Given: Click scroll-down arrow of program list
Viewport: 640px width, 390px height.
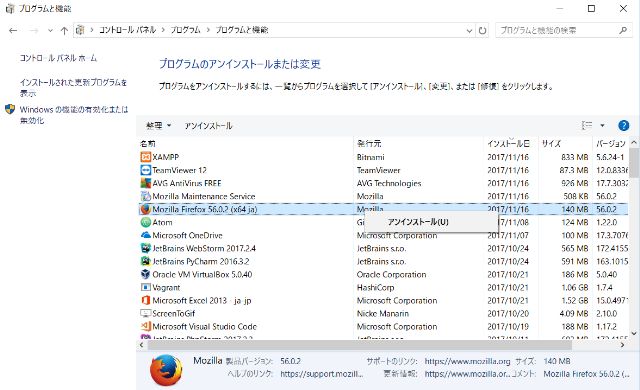Looking at the screenshot, I should (634, 333).
